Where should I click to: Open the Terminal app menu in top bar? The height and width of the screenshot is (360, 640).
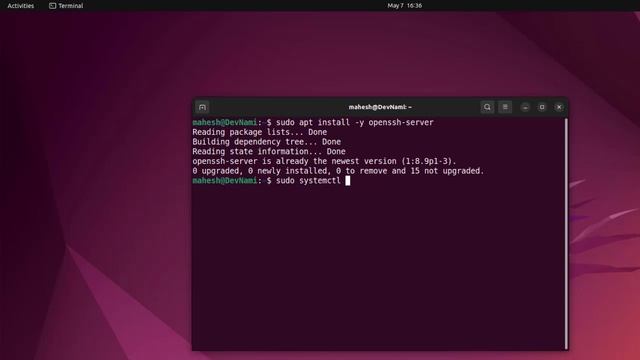66,6
